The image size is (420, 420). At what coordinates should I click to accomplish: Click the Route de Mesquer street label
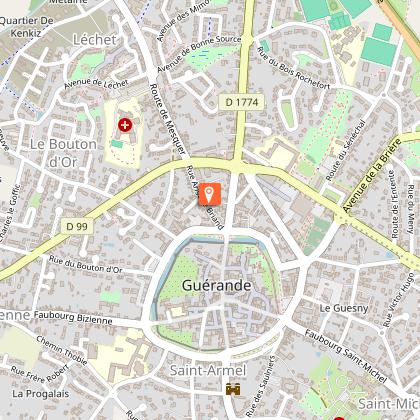[x=168, y=119]
